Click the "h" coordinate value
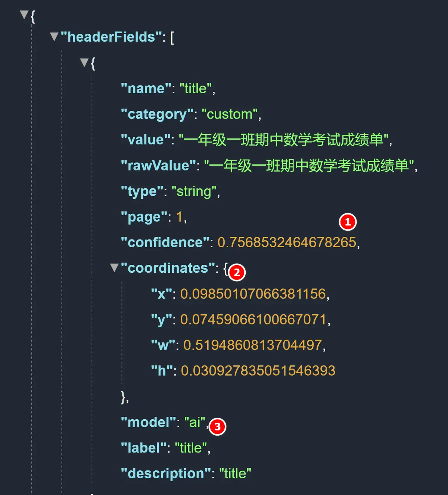This screenshot has width=448, height=495. 258,371
